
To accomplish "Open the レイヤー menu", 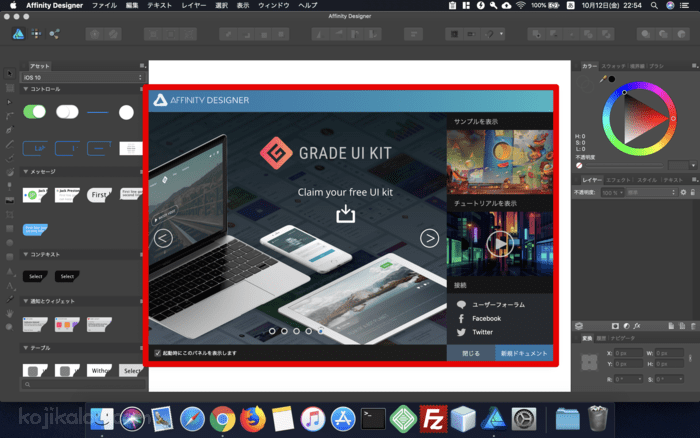I will pos(194,5).
